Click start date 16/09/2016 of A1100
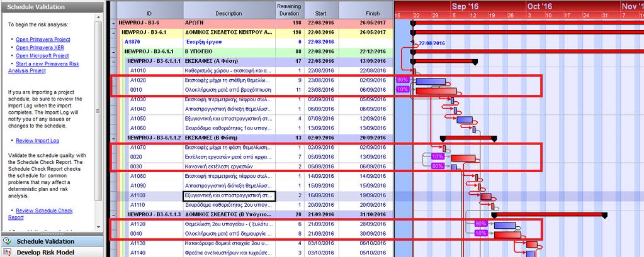This screenshot has width=644, height=257. 321,195
